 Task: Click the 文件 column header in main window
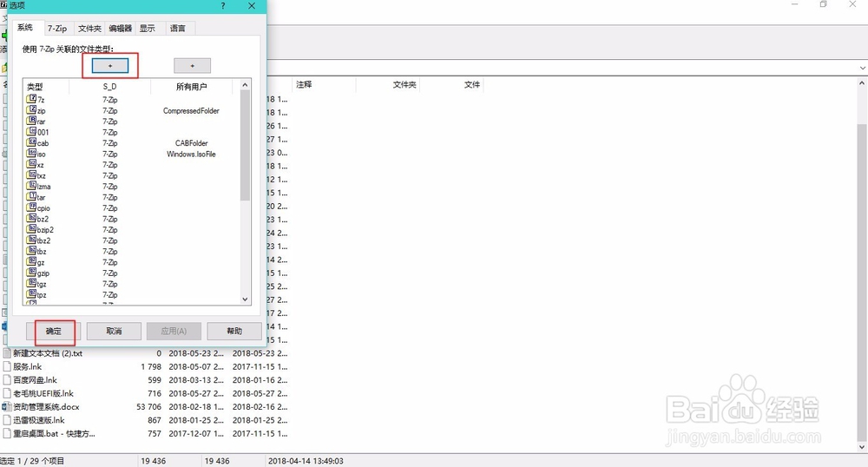(x=471, y=84)
